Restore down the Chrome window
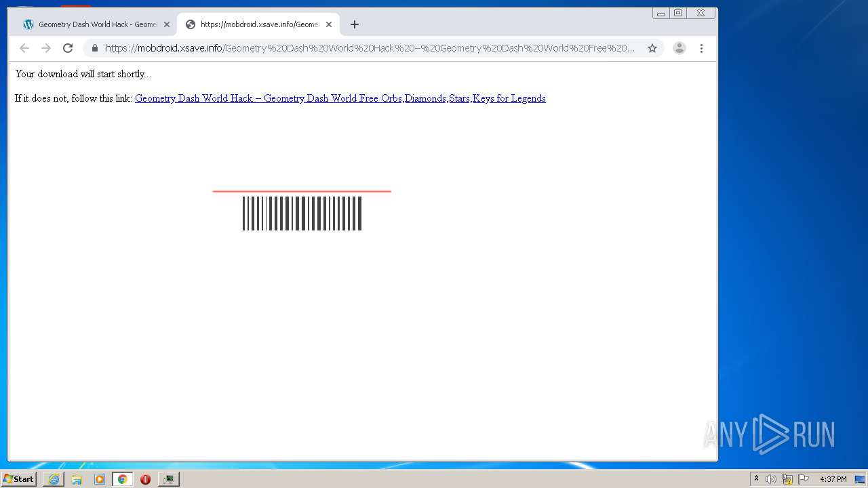868x488 pixels. 677,13
